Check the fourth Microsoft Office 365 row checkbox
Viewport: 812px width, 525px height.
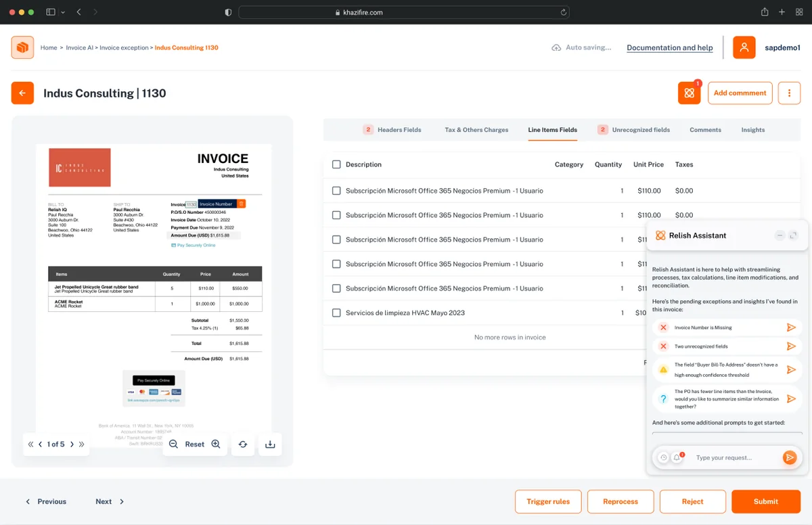tap(336, 264)
